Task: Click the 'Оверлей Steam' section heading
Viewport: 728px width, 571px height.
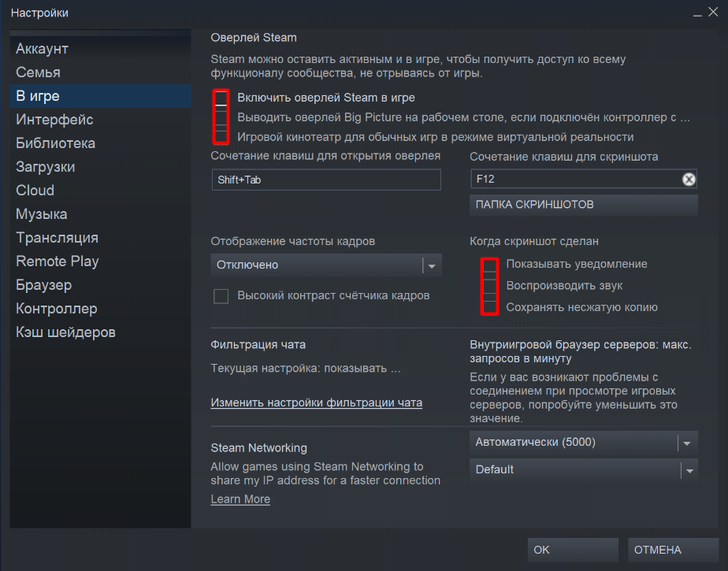Action: pos(254,38)
